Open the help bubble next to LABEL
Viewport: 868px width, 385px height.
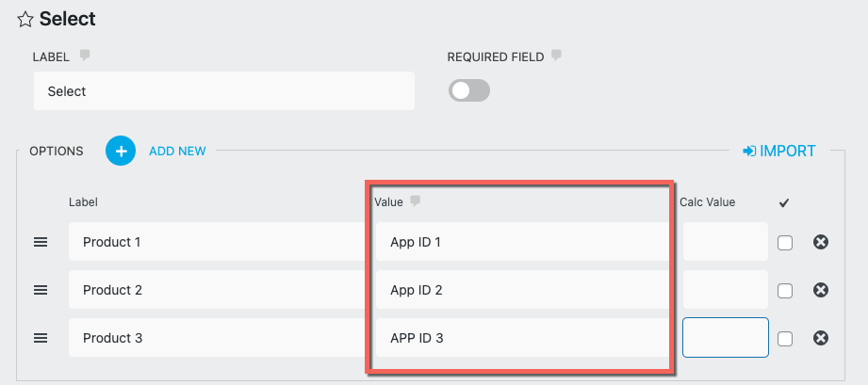point(85,56)
